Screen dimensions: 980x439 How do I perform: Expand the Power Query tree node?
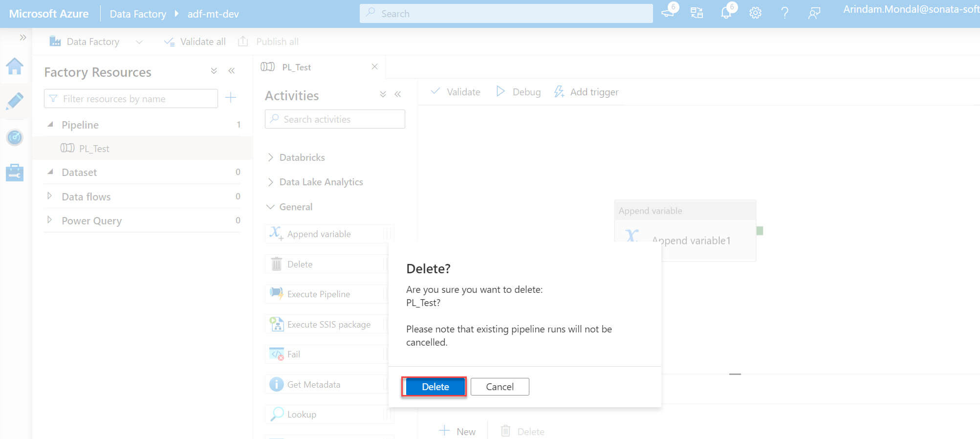pos(49,220)
